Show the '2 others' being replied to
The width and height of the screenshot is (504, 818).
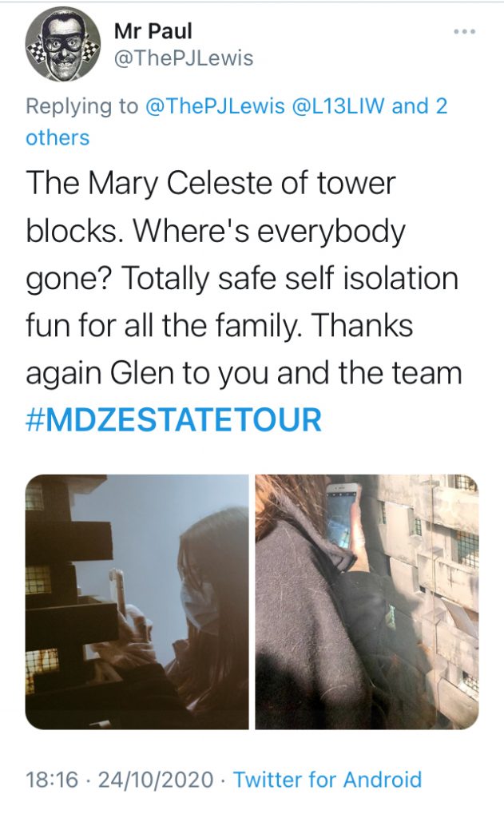pyautogui.click(x=236, y=121)
